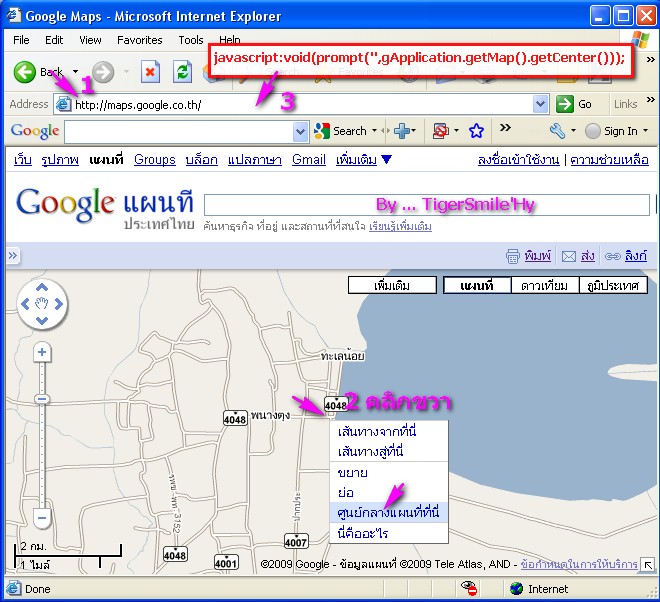Viewport: 660px width, 602px height.
Task: Open the เพิ่มเติม dropdown in the Google navigation
Action: (364, 160)
